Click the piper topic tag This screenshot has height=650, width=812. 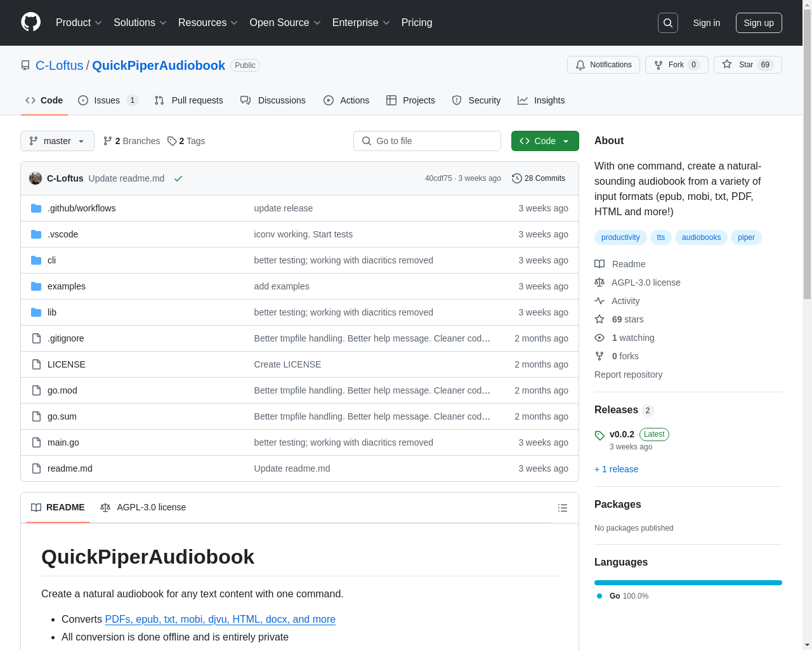click(746, 237)
